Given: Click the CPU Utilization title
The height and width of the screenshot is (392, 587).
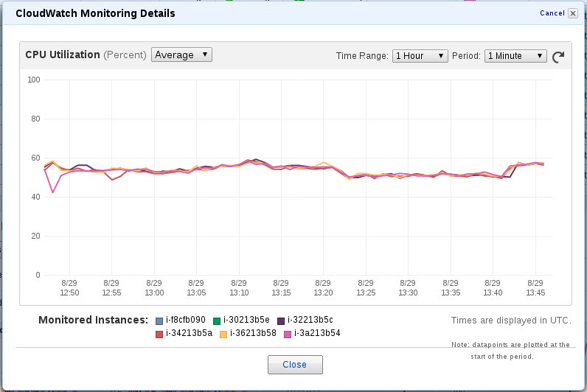Looking at the screenshot, I should tap(63, 55).
